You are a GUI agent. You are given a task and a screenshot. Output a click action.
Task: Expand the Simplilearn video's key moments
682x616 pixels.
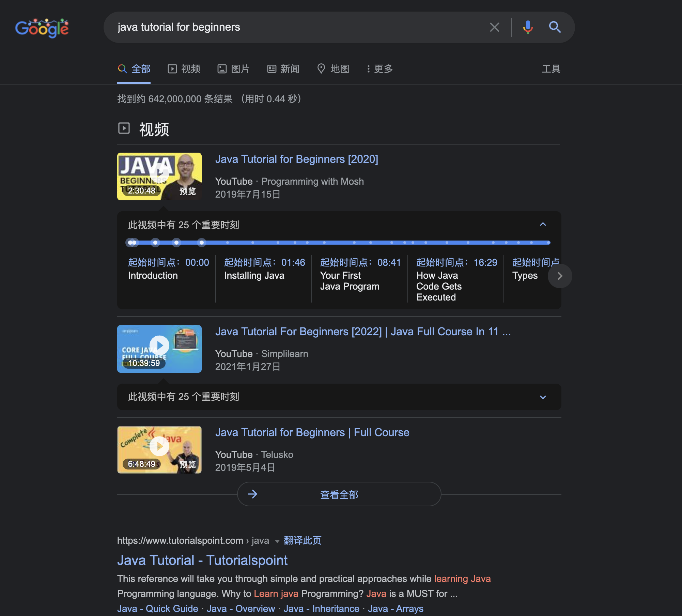click(543, 397)
